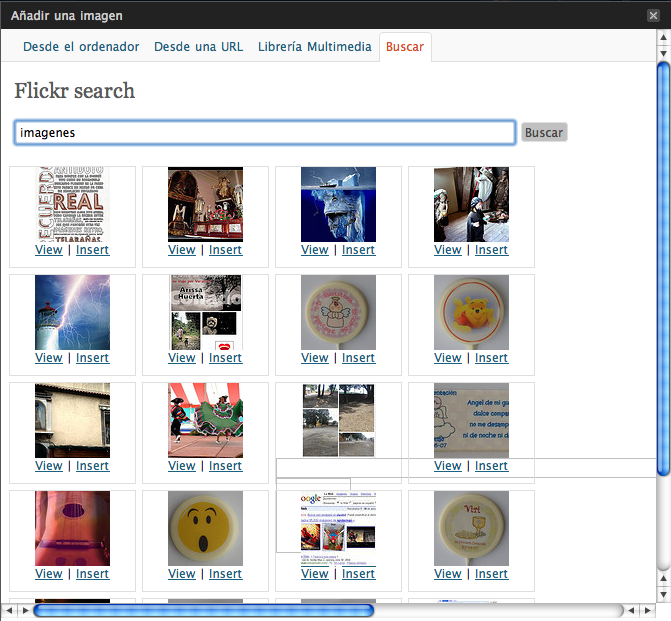The height and width of the screenshot is (621, 671).
Task: View the iceberg image on Flickr
Action: [314, 250]
